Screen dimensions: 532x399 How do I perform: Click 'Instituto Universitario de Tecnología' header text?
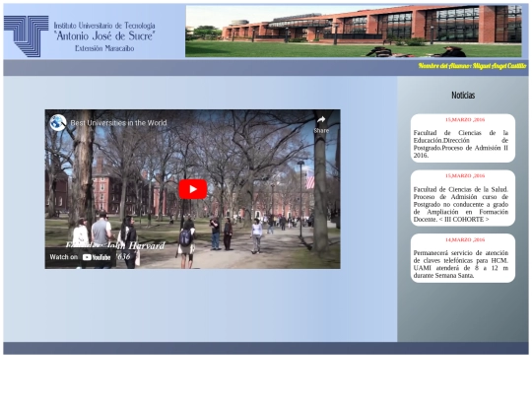pyautogui.click(x=104, y=26)
